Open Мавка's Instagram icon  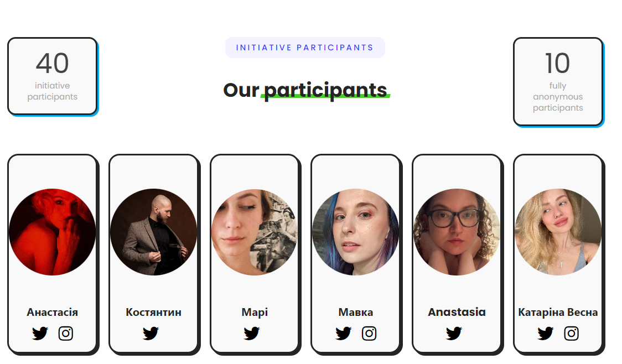(x=369, y=334)
